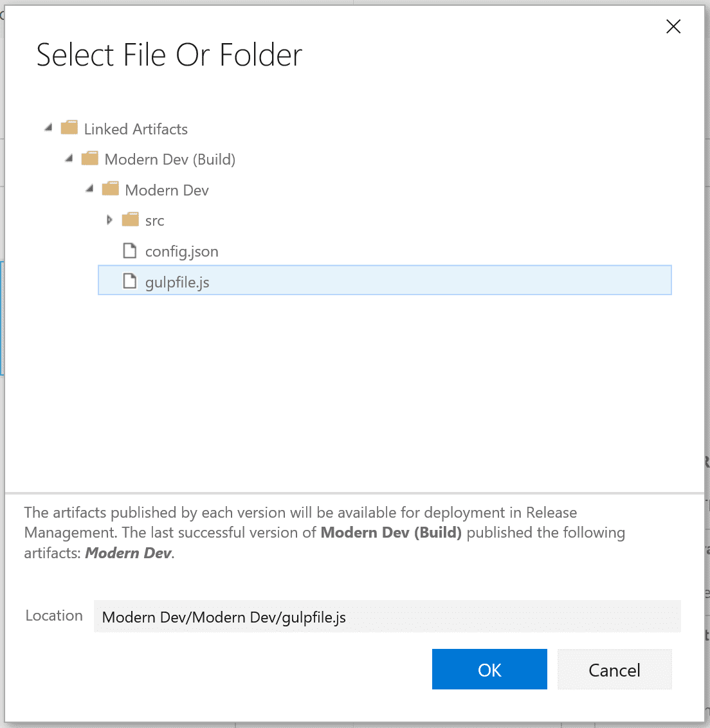Click the Modern Dev (Build) folder icon

pos(89,158)
